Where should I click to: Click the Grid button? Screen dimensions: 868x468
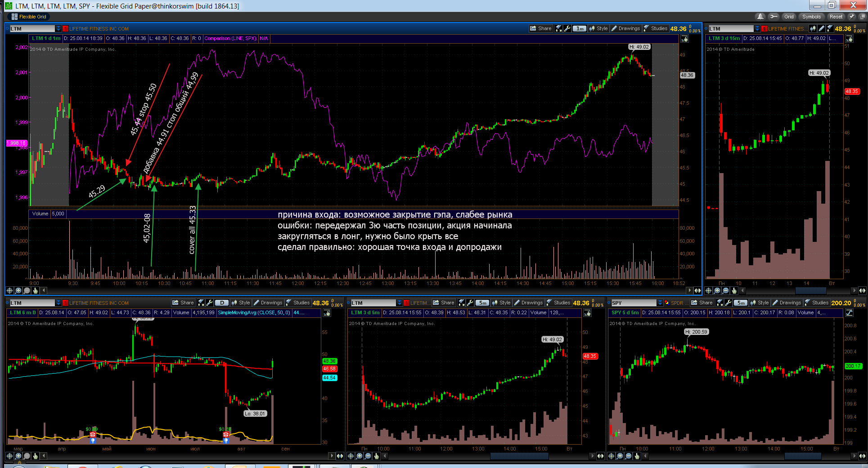tap(789, 17)
